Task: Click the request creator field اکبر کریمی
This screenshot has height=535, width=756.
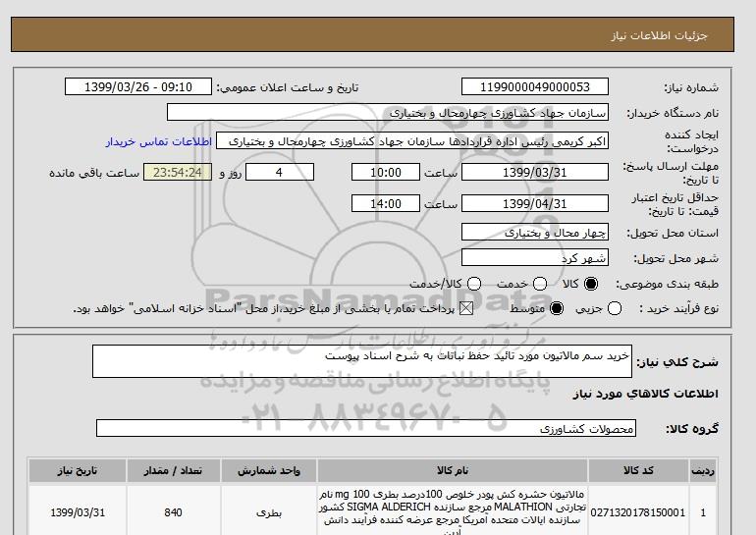Action: pos(412,140)
